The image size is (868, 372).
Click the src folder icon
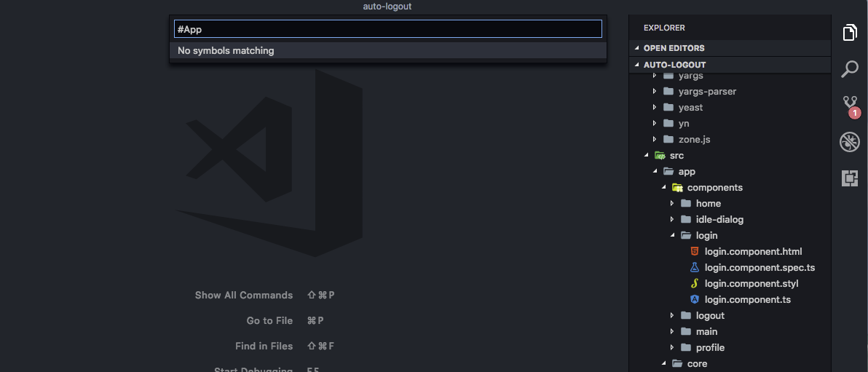pyautogui.click(x=659, y=155)
